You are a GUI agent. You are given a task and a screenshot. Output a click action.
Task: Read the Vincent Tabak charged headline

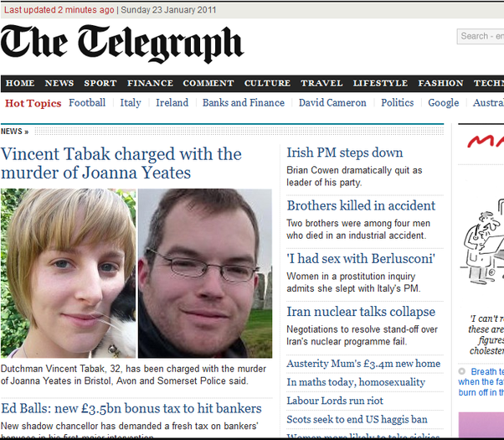pos(121,163)
